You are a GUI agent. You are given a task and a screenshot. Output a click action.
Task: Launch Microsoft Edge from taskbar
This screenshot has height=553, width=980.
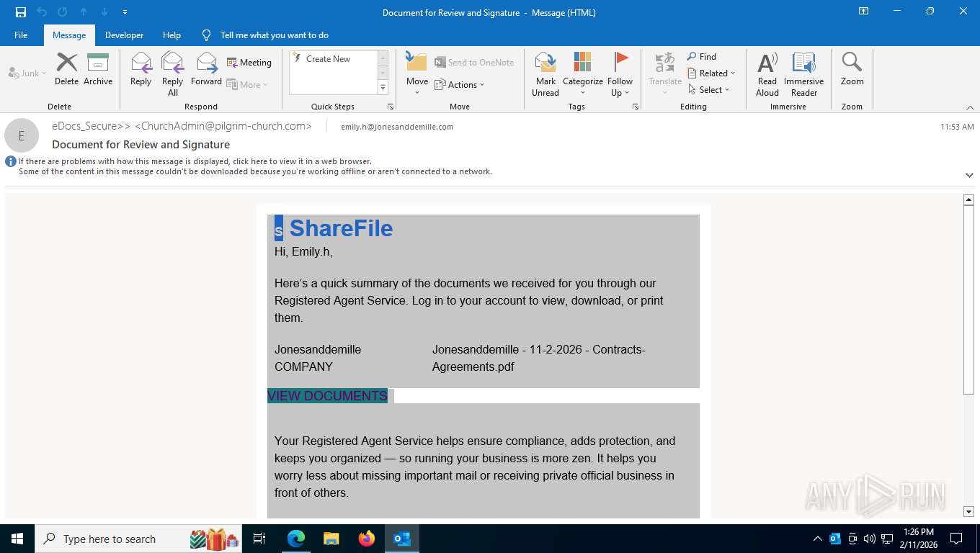pyautogui.click(x=296, y=539)
